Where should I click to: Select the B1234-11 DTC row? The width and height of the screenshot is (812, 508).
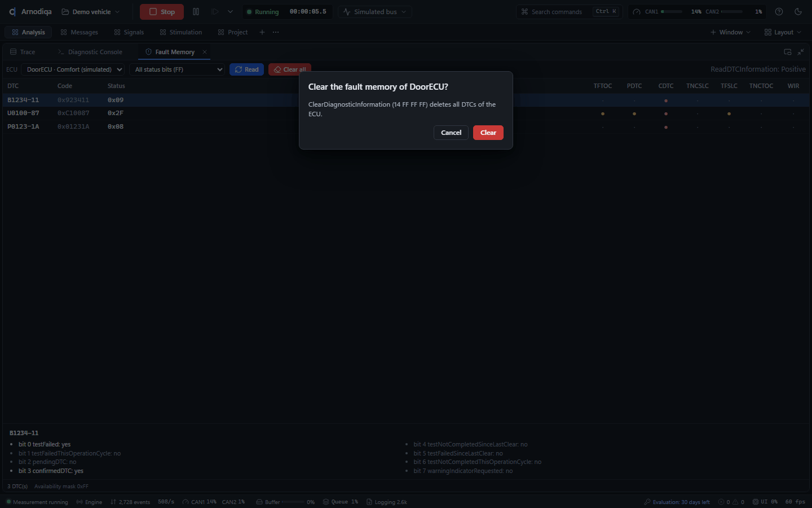coord(406,100)
